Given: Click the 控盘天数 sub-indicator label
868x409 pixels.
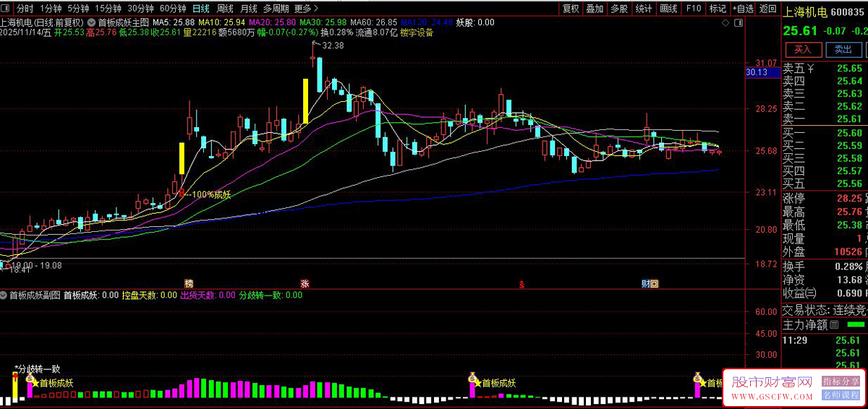Looking at the screenshot, I should point(149,295).
